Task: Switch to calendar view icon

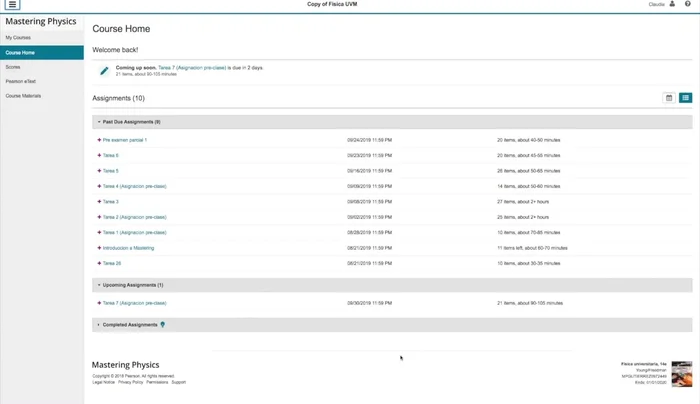Action: (x=669, y=98)
